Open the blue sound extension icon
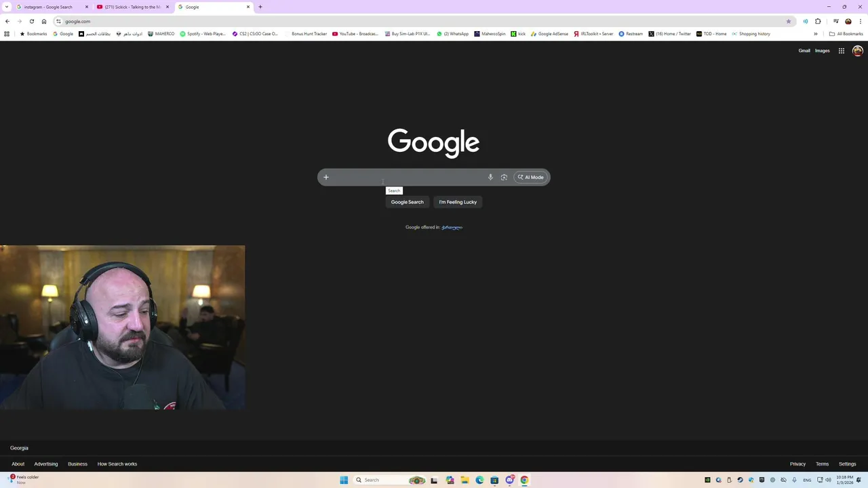868x488 pixels. click(806, 21)
